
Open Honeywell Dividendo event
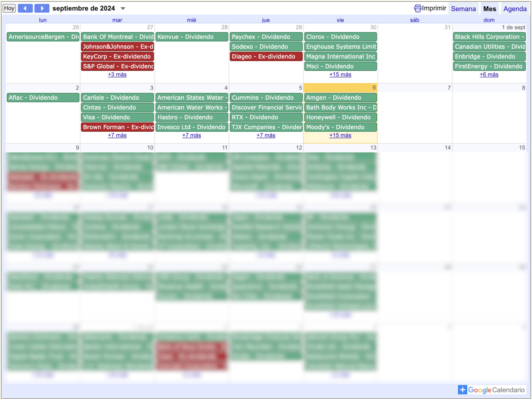click(x=341, y=117)
